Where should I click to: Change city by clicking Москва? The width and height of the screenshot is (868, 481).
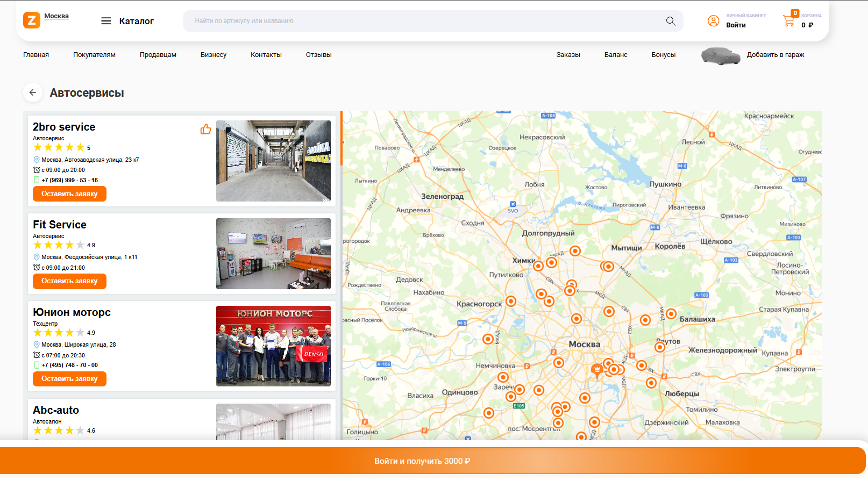(x=56, y=16)
